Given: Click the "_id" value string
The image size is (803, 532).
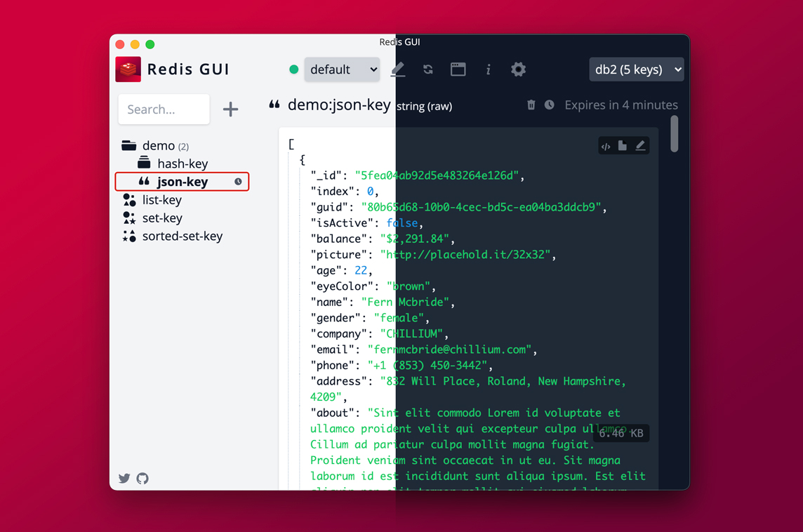Looking at the screenshot, I should click(437, 175).
